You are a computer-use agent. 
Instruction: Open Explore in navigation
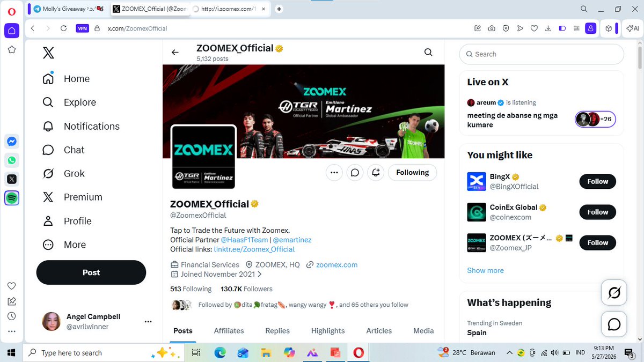(x=69, y=102)
